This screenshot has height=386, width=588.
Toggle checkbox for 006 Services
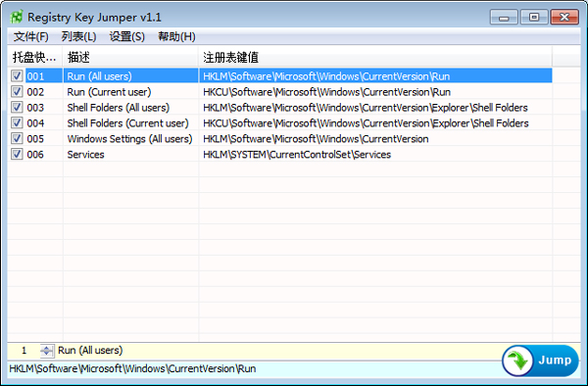coord(17,154)
